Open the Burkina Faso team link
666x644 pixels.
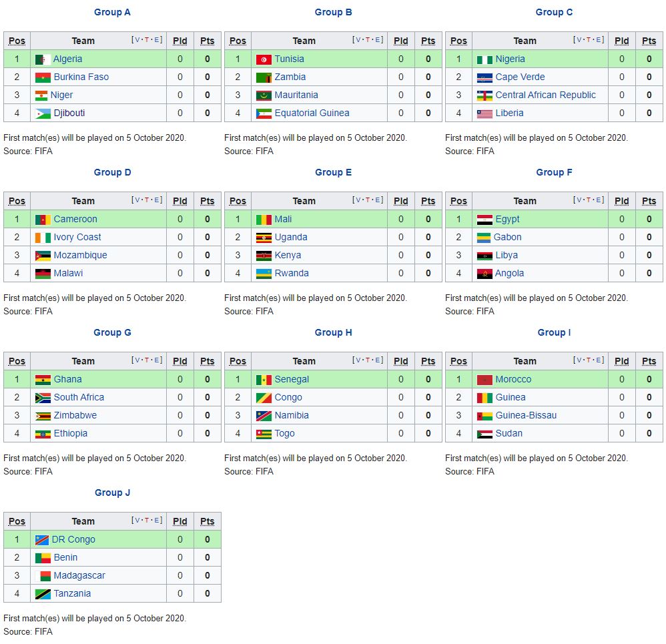(81, 77)
